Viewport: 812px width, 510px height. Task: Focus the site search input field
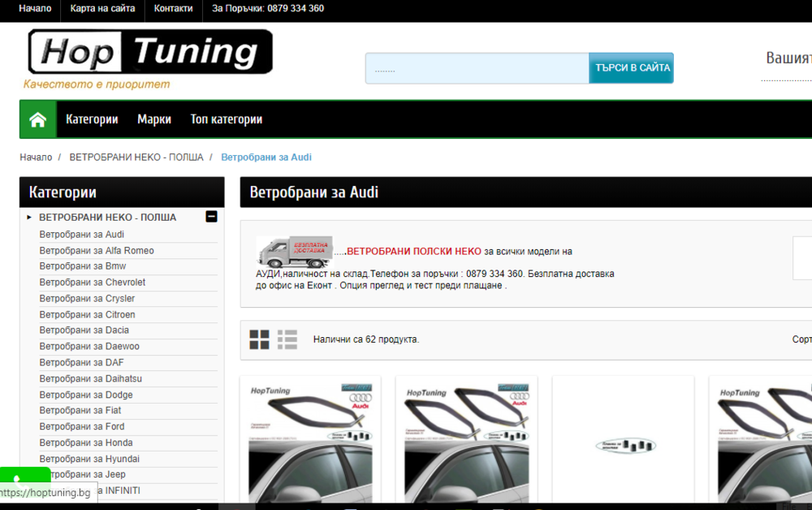tap(477, 68)
